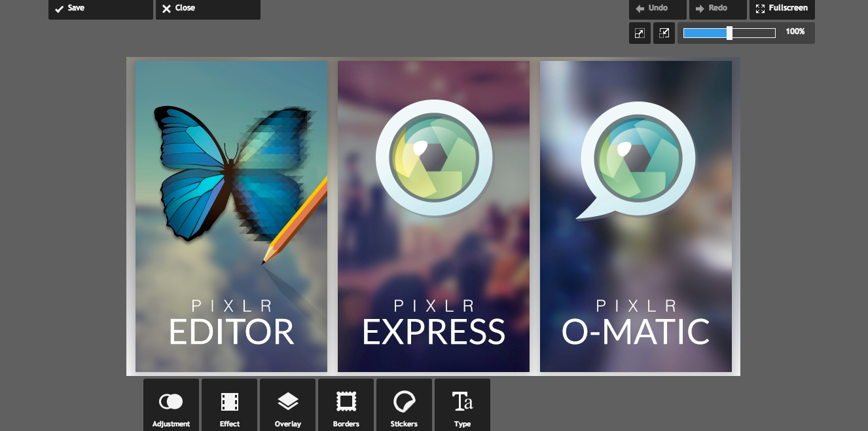Click the Close button
Viewport: 868px width, 431px height.
(208, 9)
